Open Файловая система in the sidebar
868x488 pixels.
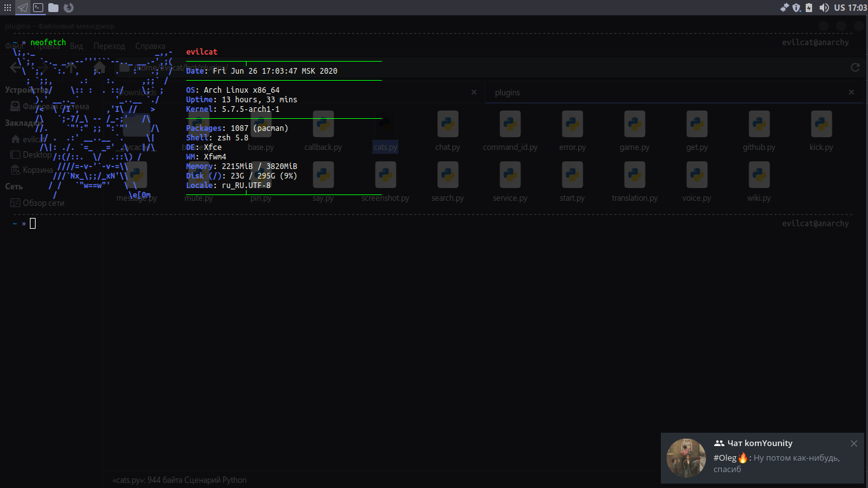pyautogui.click(x=51, y=106)
